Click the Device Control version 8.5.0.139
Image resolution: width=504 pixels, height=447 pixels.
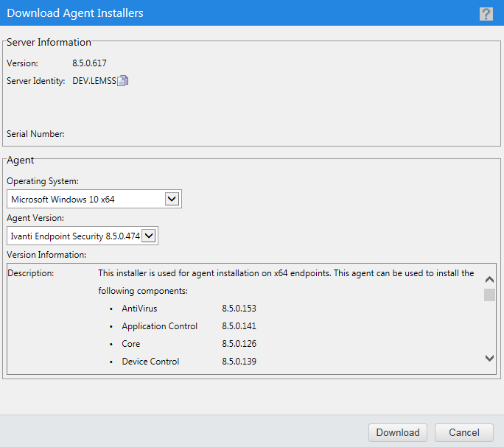pos(239,362)
